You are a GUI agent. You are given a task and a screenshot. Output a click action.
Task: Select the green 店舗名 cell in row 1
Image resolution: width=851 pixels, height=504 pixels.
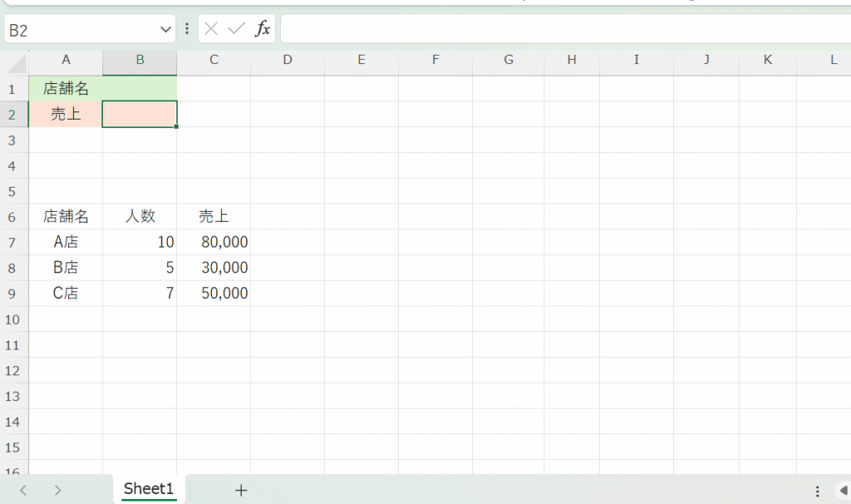tap(66, 89)
